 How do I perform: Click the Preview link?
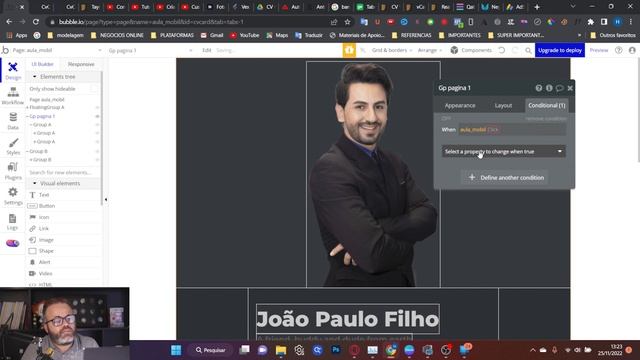(x=599, y=50)
